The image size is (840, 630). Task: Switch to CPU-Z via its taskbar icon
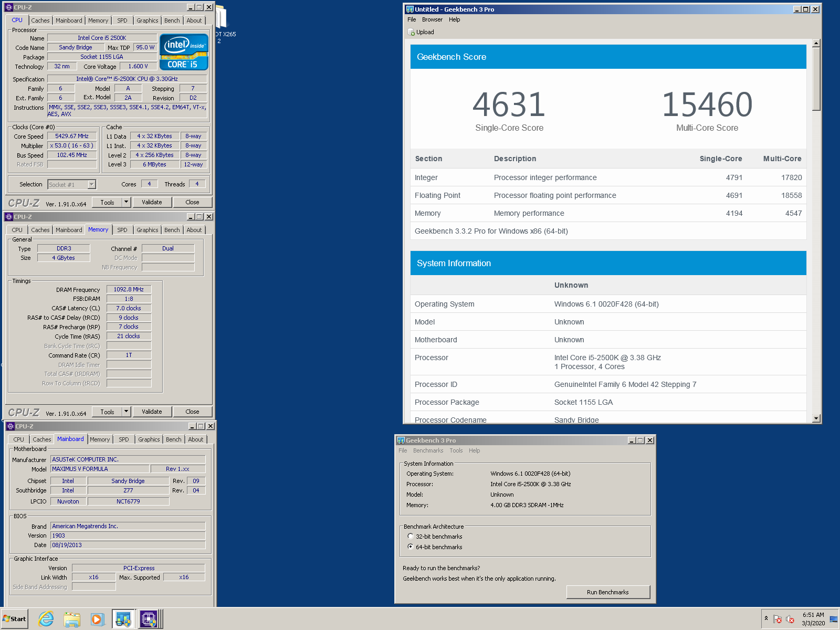(149, 619)
